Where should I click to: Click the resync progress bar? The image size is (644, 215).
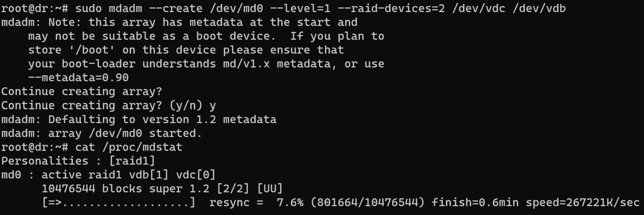click(x=119, y=203)
